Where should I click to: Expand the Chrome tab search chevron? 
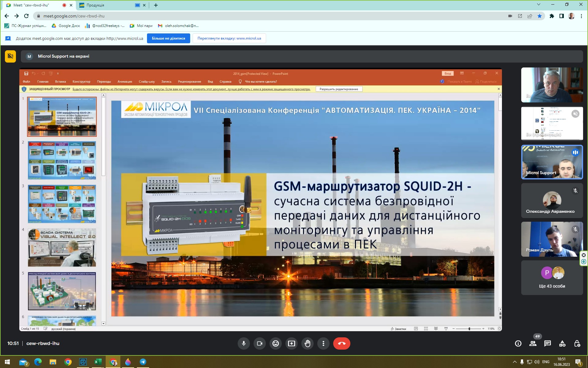[x=539, y=5]
